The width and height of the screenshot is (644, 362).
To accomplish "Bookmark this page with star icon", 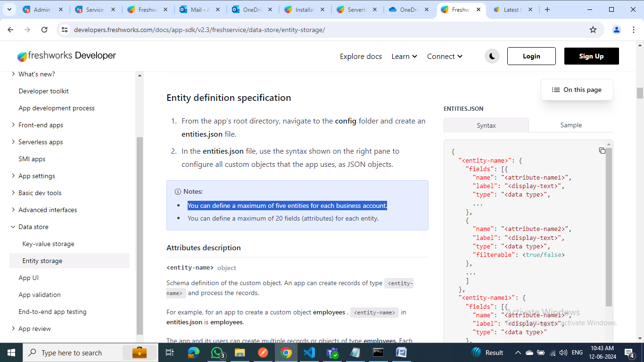I will click(x=593, y=30).
